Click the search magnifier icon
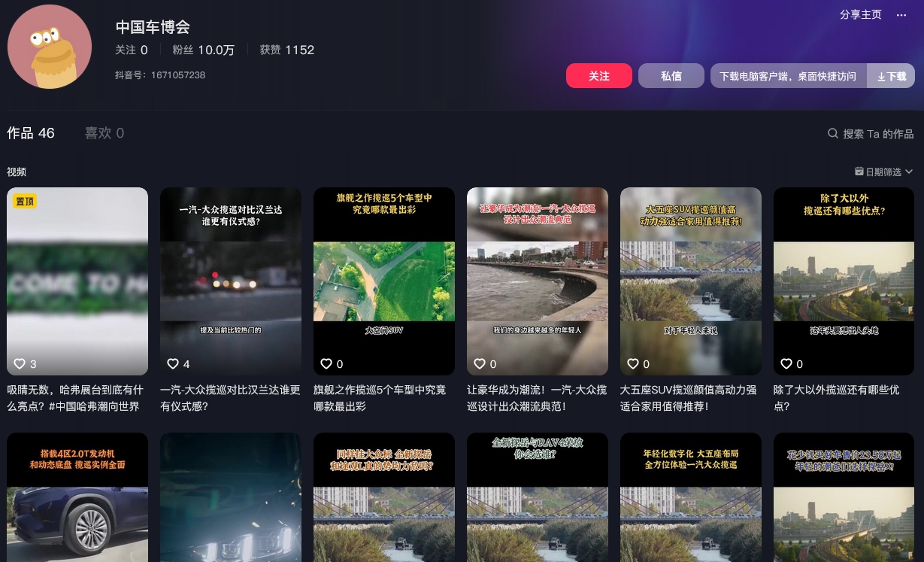Screen dimensions: 924x562 (x=833, y=133)
